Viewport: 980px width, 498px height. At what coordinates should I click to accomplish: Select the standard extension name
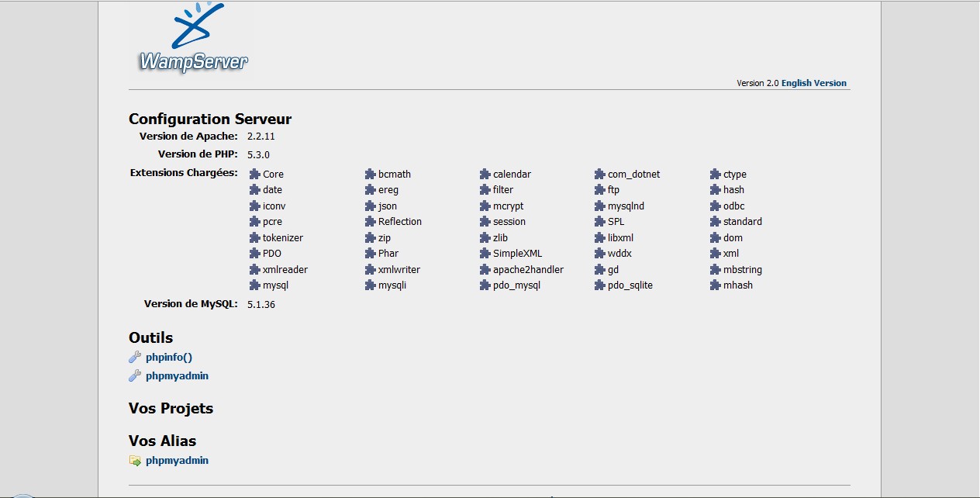[743, 222]
